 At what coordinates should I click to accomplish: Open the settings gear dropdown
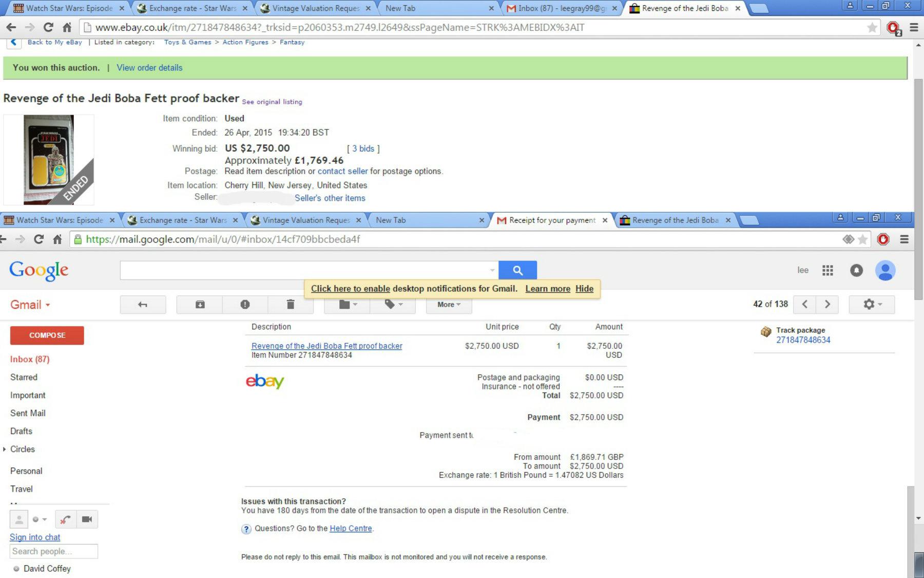(872, 304)
